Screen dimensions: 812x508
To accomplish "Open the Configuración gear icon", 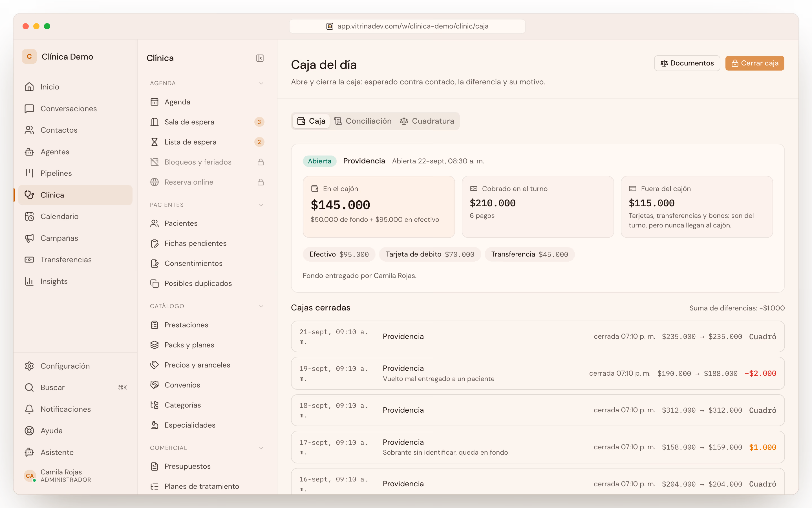I will tap(29, 366).
